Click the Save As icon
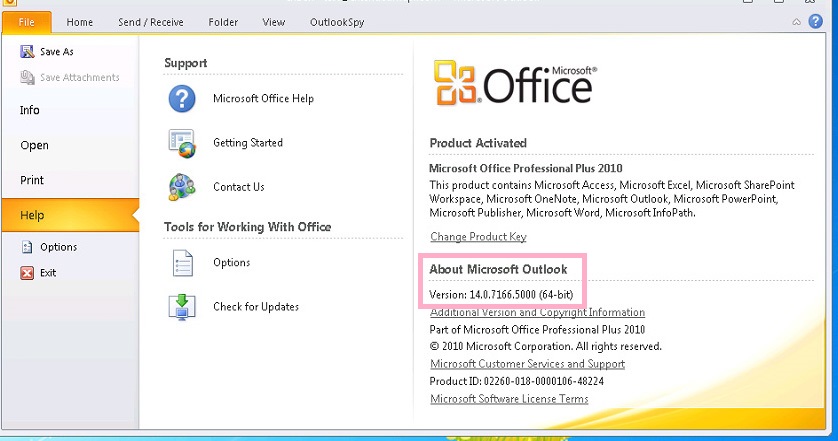 [x=27, y=52]
